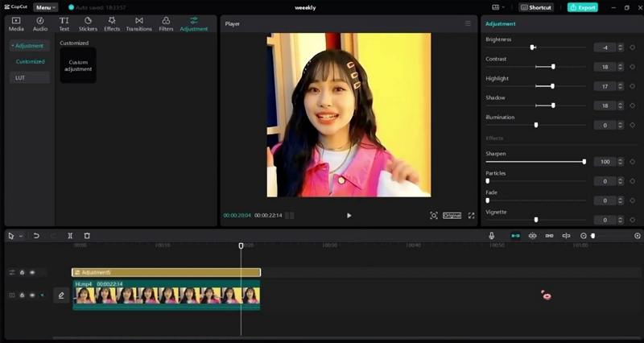The height and width of the screenshot is (343, 644).
Task: Undo the last action
Action: tap(36, 236)
